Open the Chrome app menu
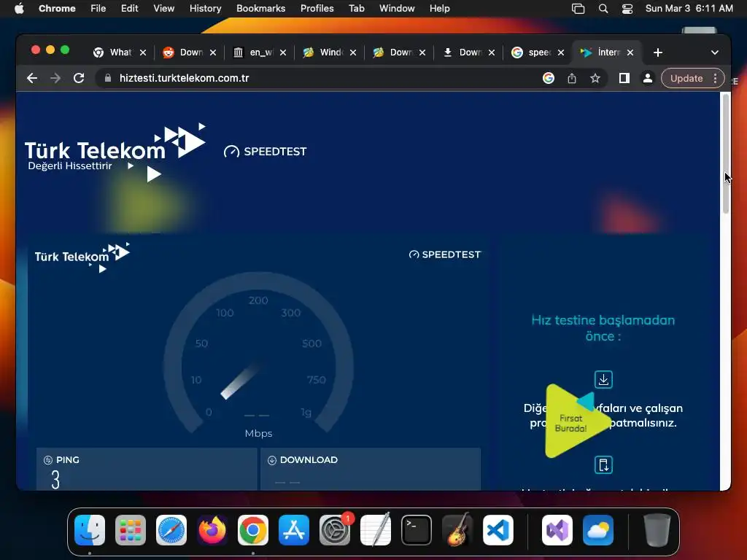This screenshot has height=560, width=747. click(57, 8)
